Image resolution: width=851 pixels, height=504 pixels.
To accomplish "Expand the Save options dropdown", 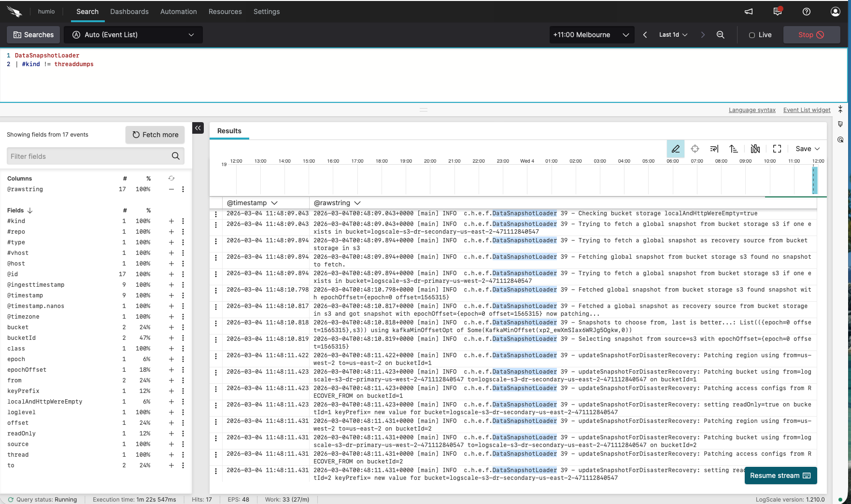I will pos(807,149).
